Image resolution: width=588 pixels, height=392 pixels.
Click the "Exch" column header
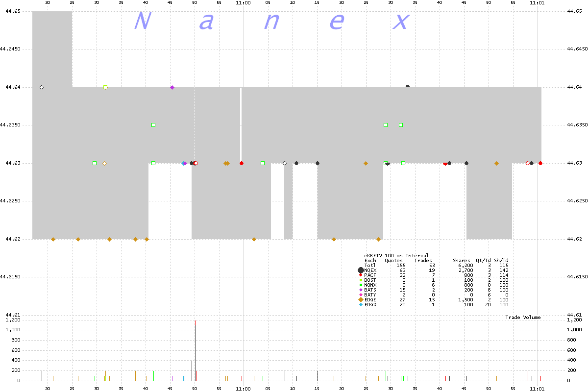(370, 261)
